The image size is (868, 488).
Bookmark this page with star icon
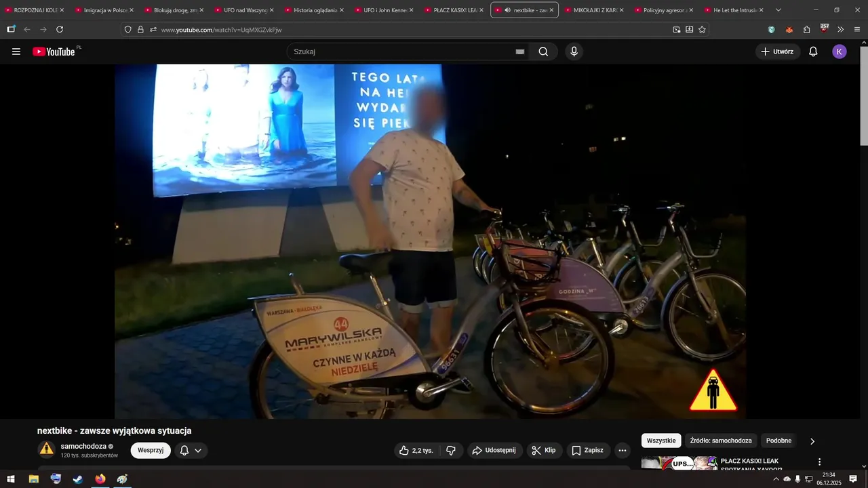click(x=702, y=30)
